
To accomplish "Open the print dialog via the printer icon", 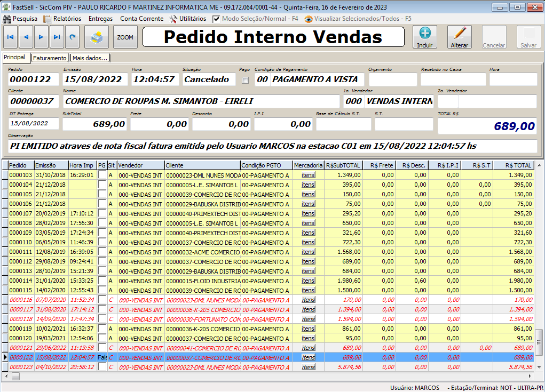I will tap(98, 37).
